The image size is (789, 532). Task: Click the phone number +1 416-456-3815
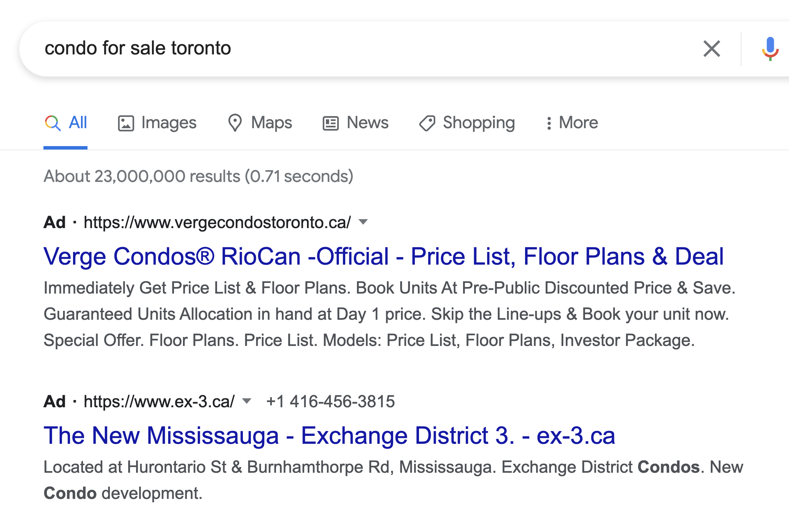coord(330,401)
